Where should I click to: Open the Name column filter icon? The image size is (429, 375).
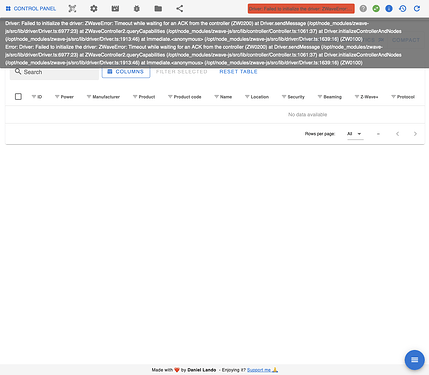coord(216,97)
